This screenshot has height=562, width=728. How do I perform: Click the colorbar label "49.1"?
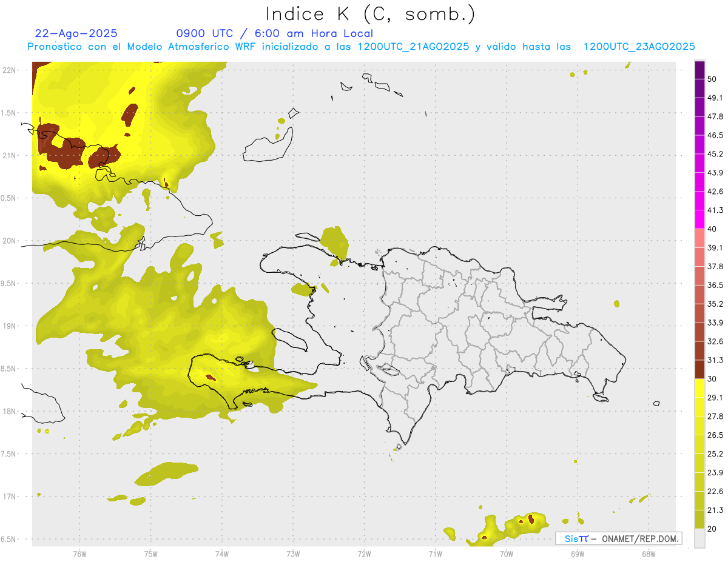tap(715, 98)
